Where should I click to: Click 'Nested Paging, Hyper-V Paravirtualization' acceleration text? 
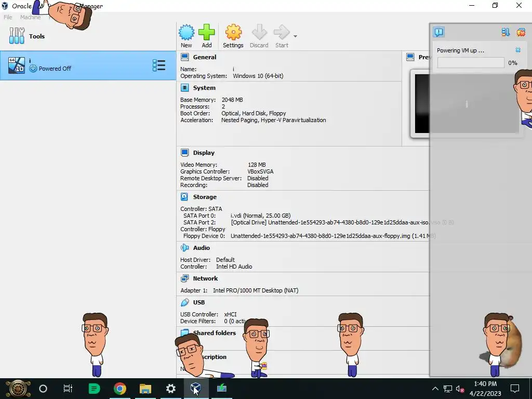(x=273, y=120)
